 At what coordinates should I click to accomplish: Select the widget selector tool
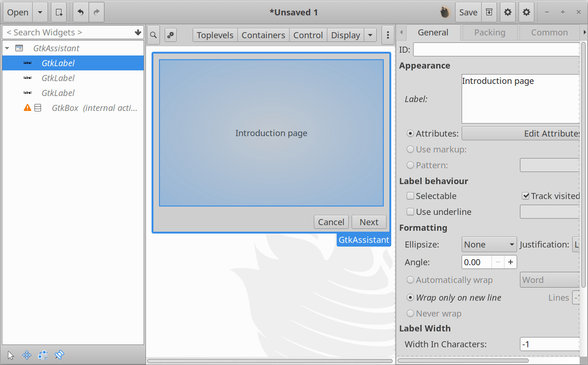click(x=10, y=355)
